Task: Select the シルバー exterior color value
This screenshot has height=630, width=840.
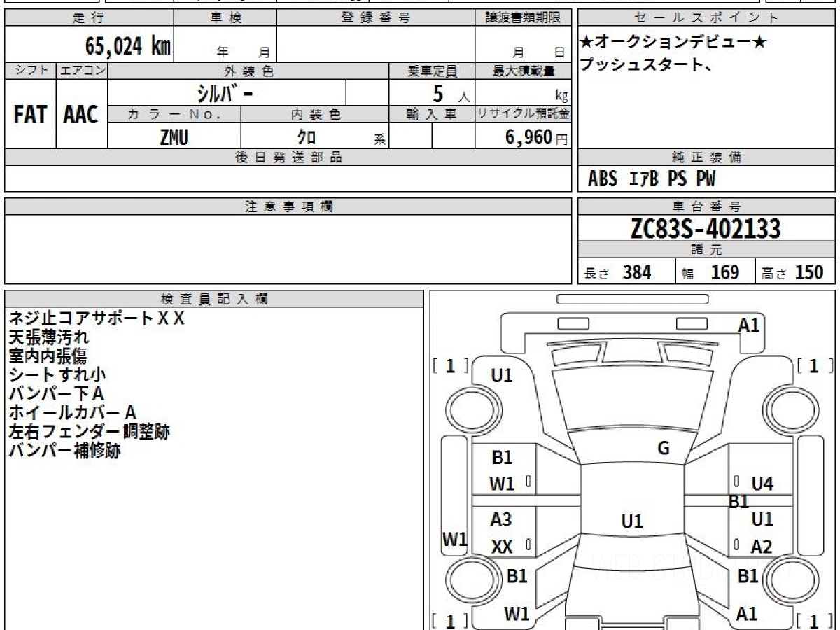Action: point(226,93)
